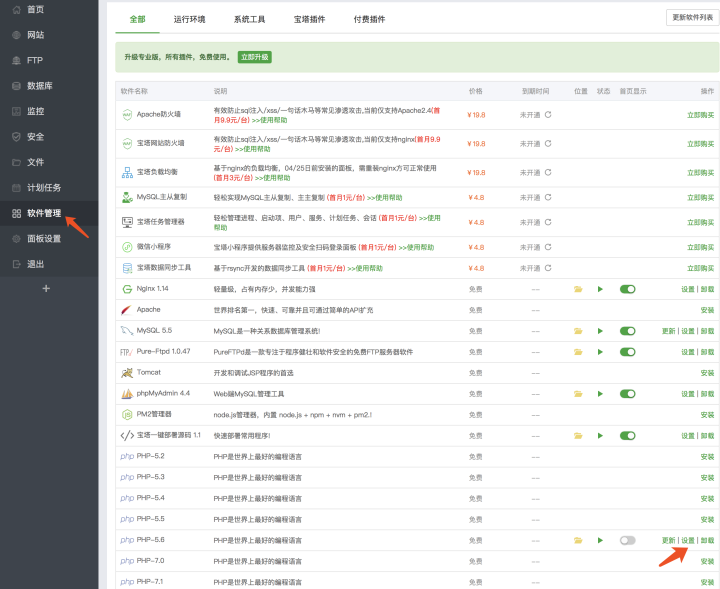Enable PHP-5.6 homepage display switch

click(627, 540)
